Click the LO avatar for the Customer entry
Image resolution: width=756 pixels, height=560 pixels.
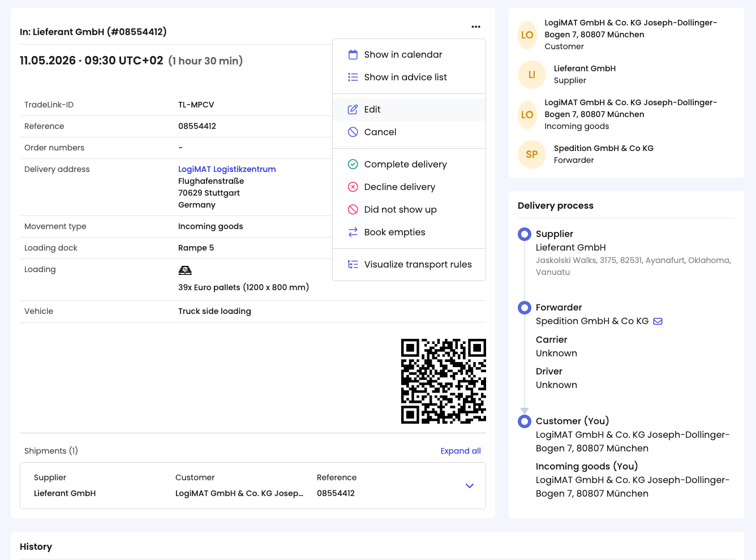point(527,35)
